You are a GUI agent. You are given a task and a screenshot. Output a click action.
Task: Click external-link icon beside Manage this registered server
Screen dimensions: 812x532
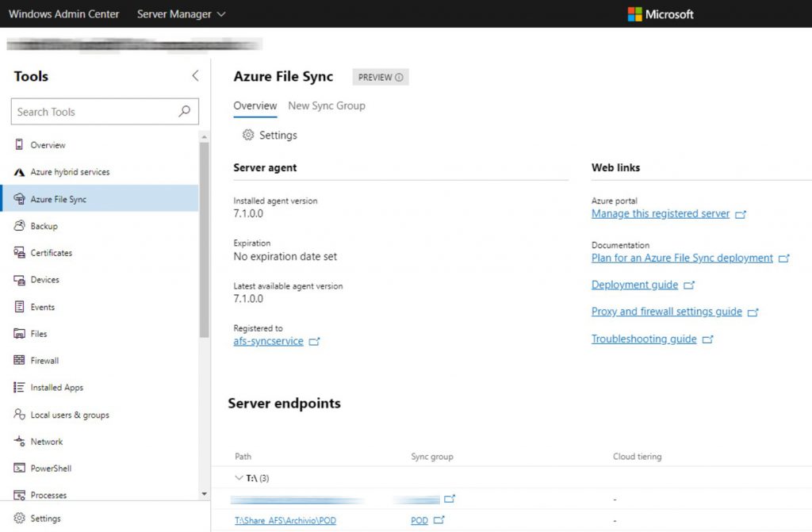pos(741,214)
